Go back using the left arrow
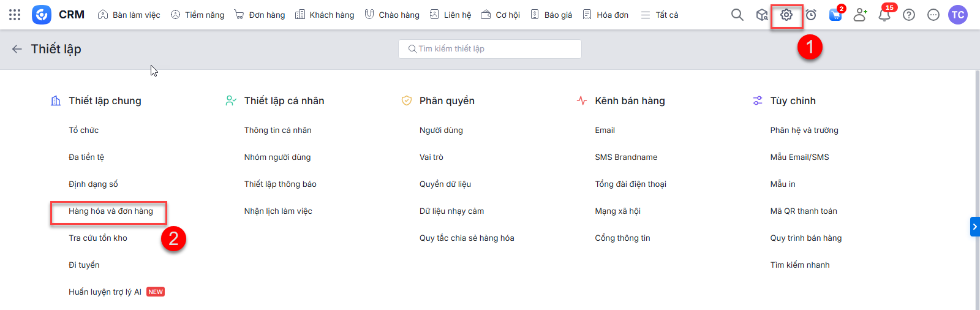Image resolution: width=980 pixels, height=310 pixels. 17,49
